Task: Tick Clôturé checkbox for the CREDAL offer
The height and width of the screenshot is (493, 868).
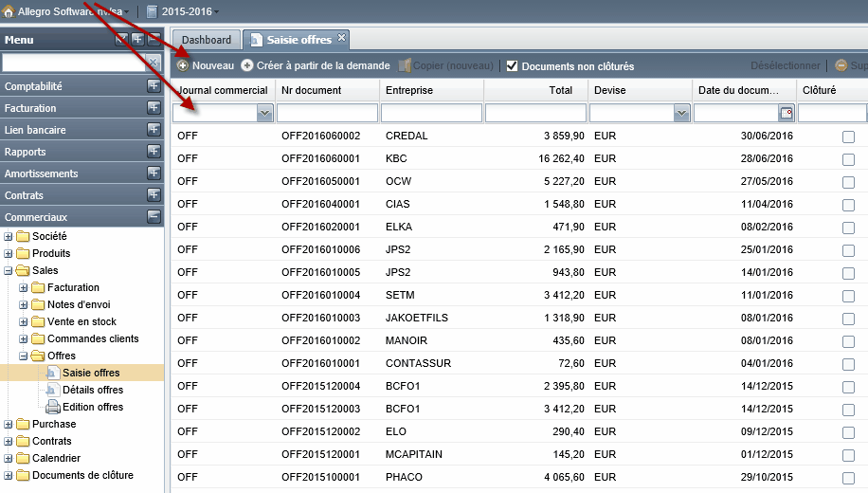Action: (848, 137)
